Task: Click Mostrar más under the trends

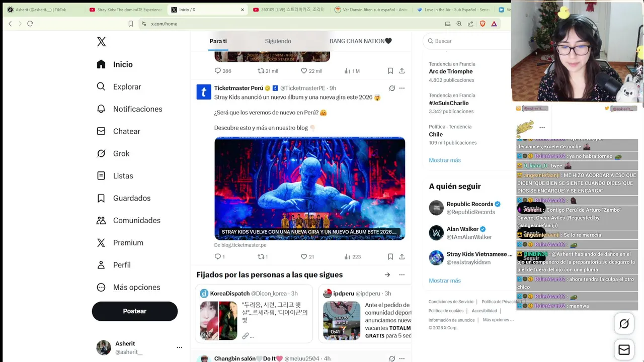Action: click(x=445, y=160)
